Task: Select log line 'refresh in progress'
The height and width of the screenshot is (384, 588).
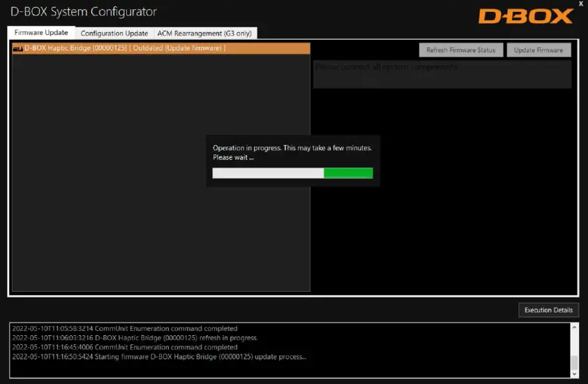Action: (x=135, y=338)
